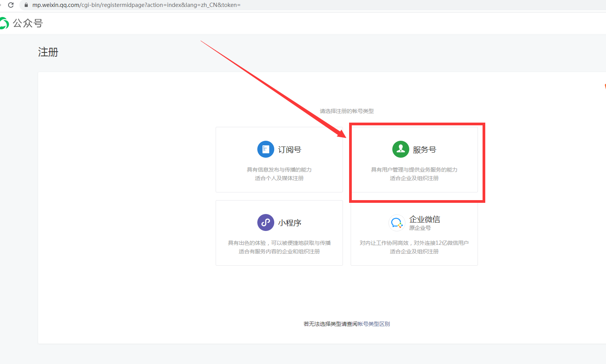The width and height of the screenshot is (606, 364).
Task: Select the 企业微信 account type title
Action: click(x=425, y=219)
